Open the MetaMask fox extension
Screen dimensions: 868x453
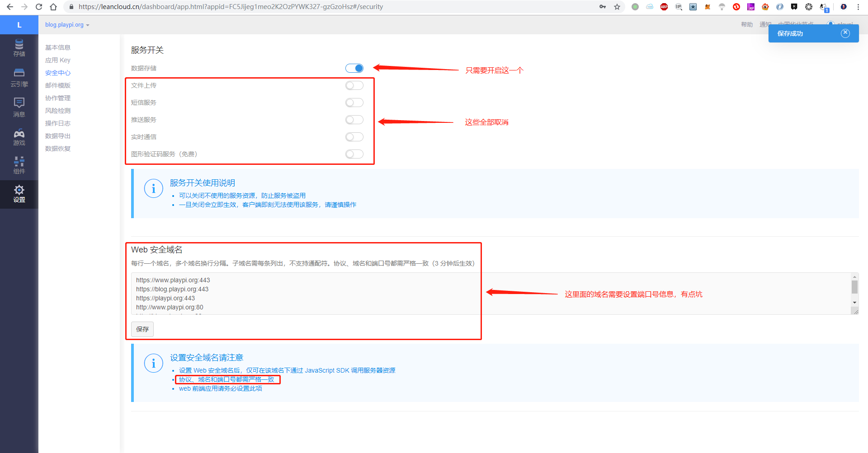click(x=708, y=7)
